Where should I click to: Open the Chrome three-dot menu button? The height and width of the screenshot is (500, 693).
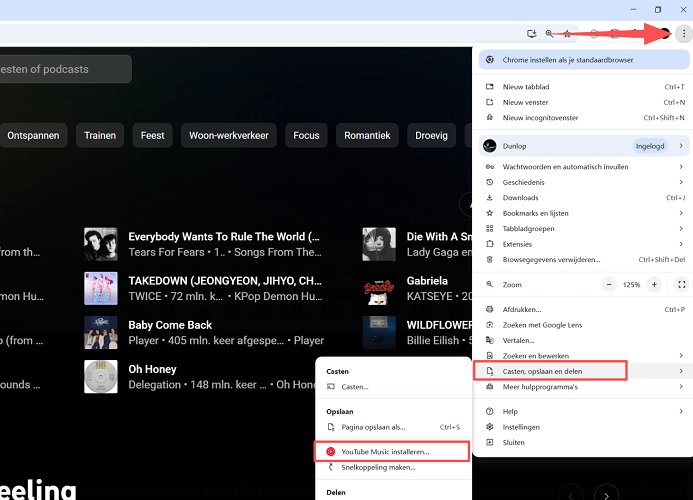(x=684, y=34)
